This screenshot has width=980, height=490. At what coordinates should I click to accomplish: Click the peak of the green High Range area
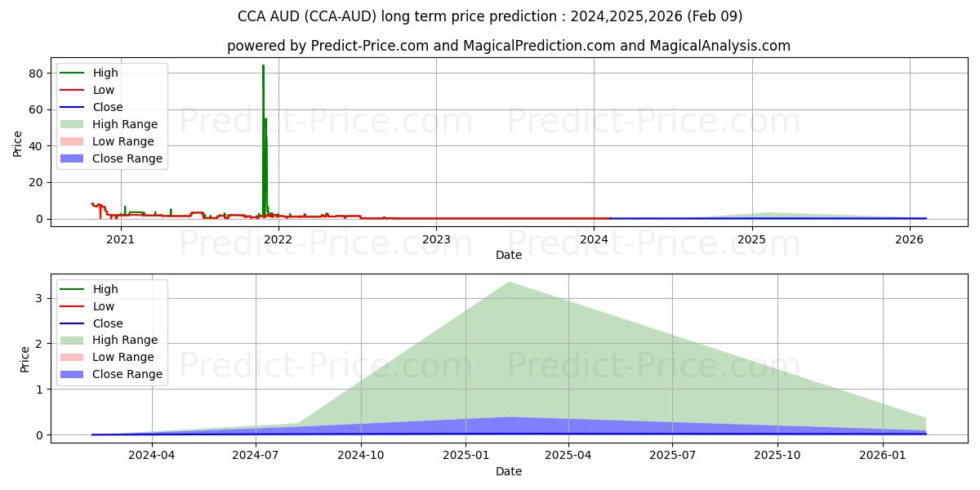pos(510,283)
